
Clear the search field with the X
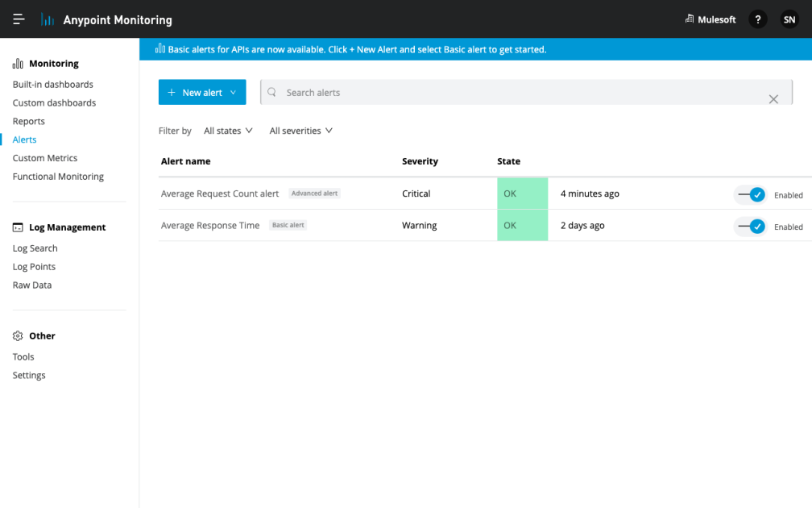point(773,98)
